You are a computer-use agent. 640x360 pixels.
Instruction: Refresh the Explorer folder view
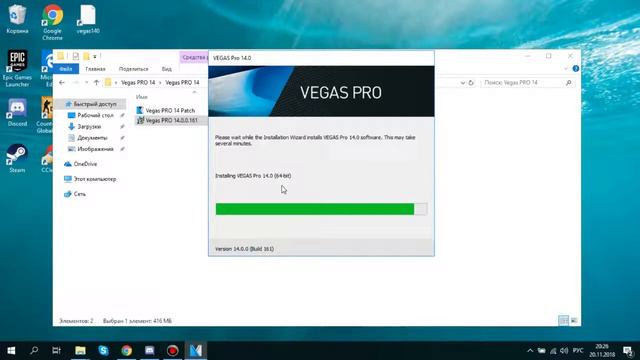click(471, 83)
